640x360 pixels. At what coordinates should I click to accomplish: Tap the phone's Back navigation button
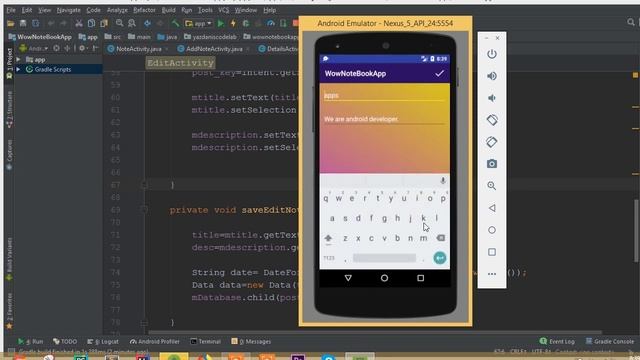pos(348,278)
